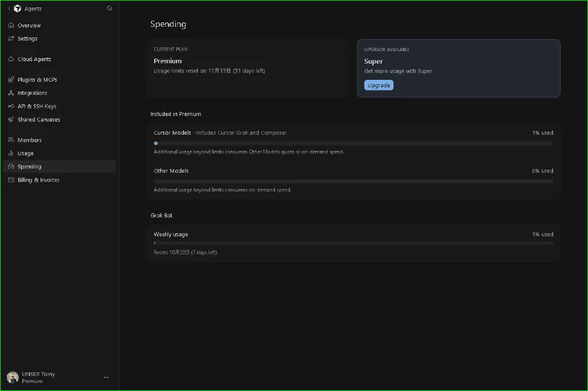Click the '0% used' value
The image size is (588, 391).
click(542, 171)
